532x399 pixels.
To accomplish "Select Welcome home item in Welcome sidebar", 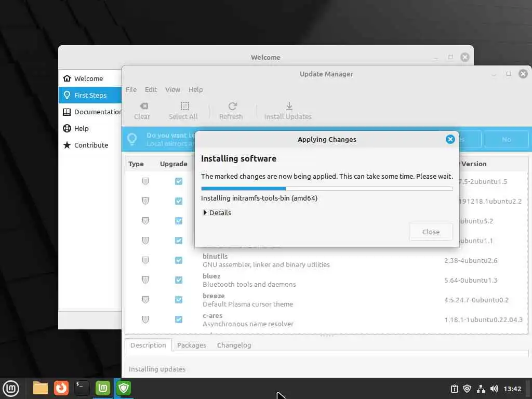I will coord(90,78).
